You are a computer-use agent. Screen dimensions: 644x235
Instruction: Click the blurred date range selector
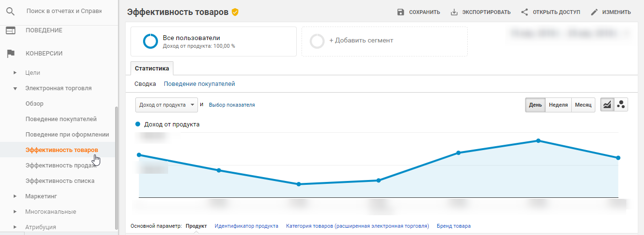tap(569, 33)
